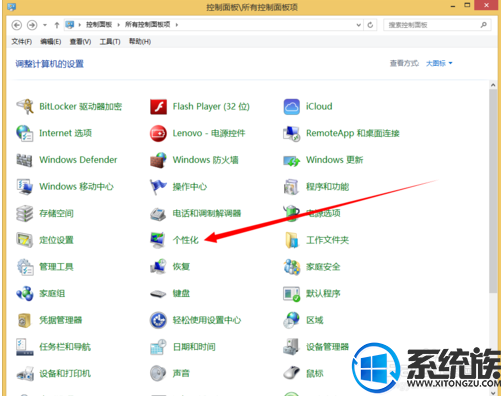Viewport: 501px width, 396px height.
Task: Refresh the control panel view
Action: pos(370,25)
